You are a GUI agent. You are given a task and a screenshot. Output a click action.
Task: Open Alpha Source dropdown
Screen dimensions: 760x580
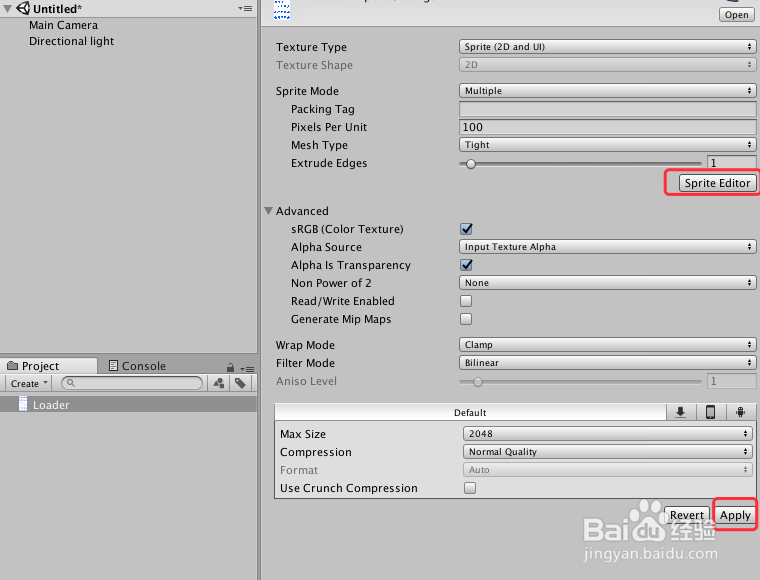click(x=607, y=247)
